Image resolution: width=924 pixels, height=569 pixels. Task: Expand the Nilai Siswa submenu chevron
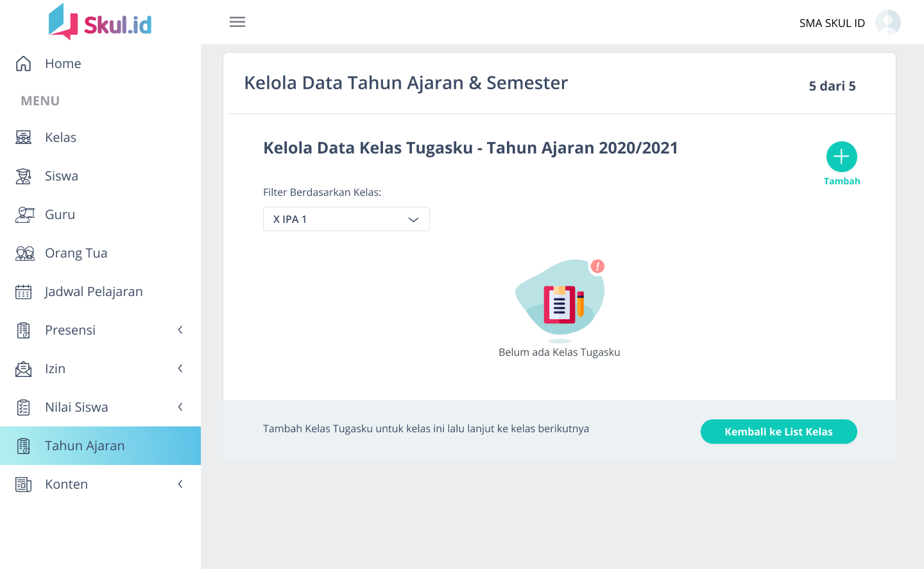point(180,407)
